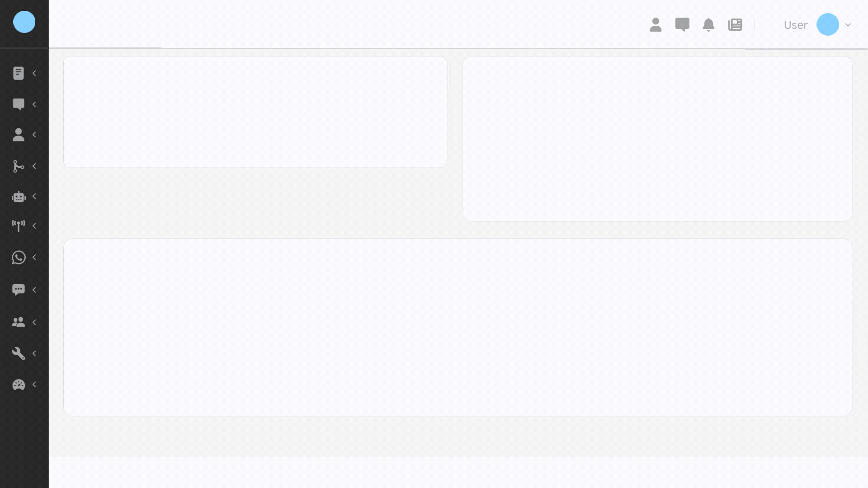868x488 pixels.
Task: Select the chat bubble icon in the sidebar
Action: coord(18,104)
